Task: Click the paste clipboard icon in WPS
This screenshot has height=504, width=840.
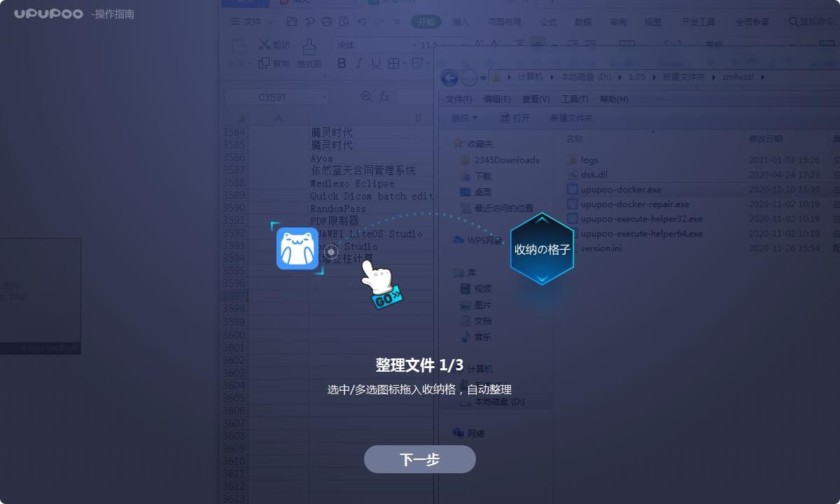Action: [239, 47]
